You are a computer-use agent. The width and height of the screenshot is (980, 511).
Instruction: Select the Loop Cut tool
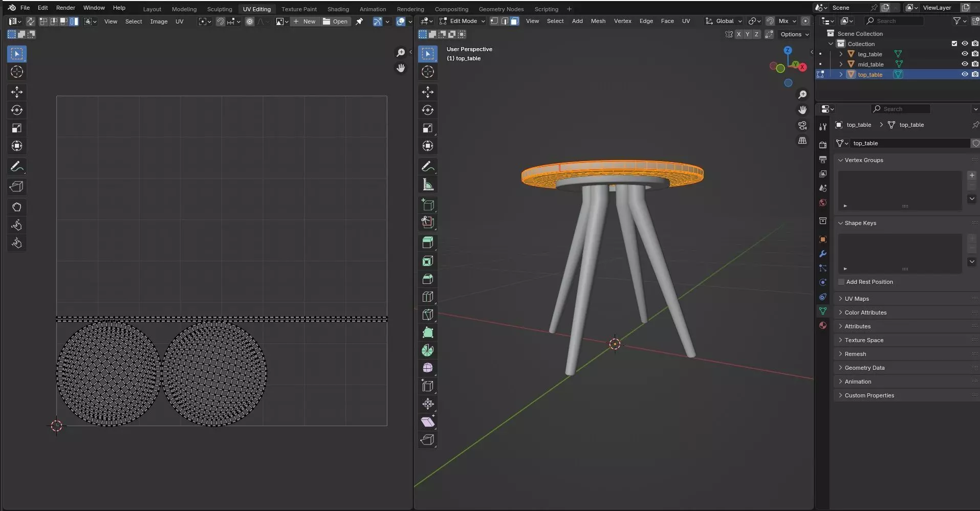click(428, 297)
